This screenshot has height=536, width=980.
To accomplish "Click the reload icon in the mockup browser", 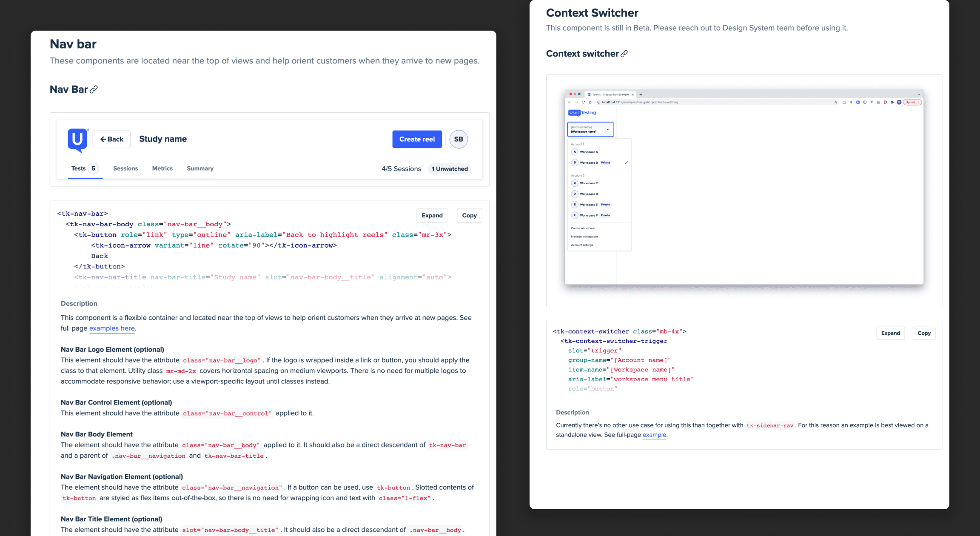I will coord(583,102).
